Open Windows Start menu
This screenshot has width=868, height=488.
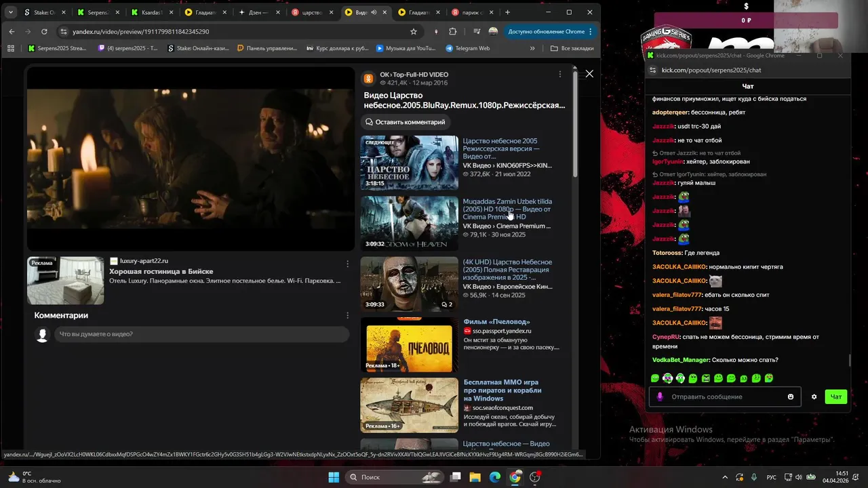point(334,477)
